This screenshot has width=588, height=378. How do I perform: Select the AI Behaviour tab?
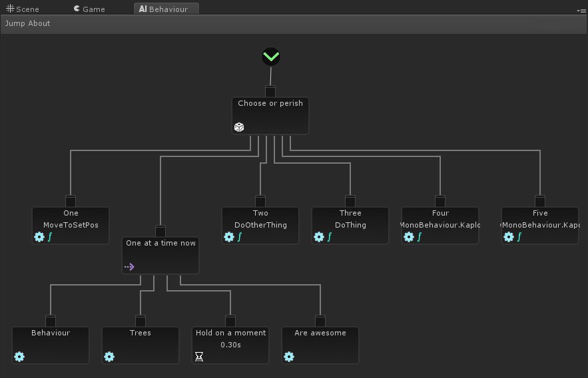(x=166, y=9)
